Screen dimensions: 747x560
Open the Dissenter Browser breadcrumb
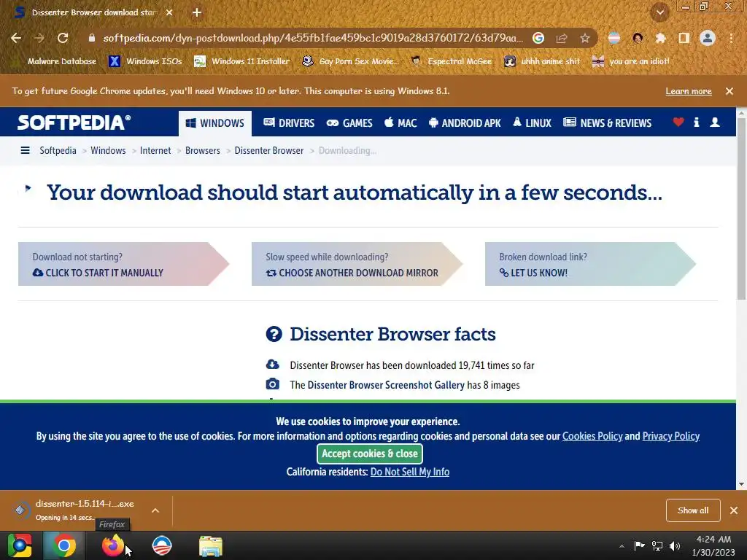[x=268, y=150]
